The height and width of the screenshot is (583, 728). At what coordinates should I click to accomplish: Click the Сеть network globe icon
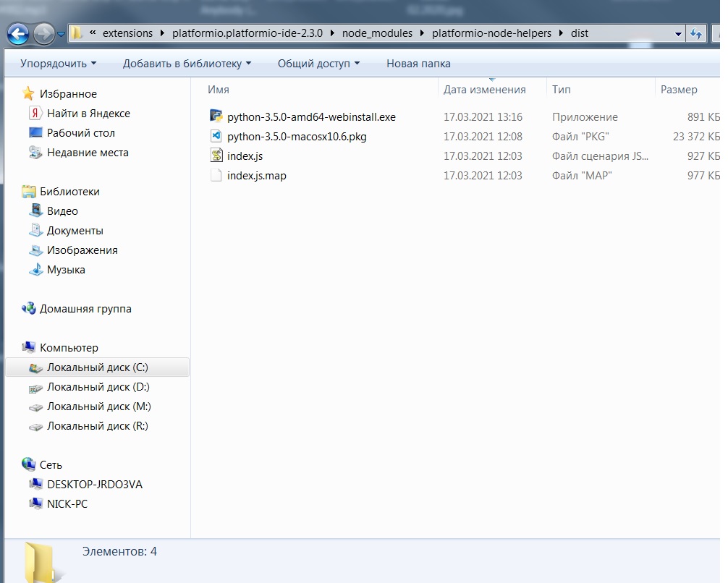point(29,464)
